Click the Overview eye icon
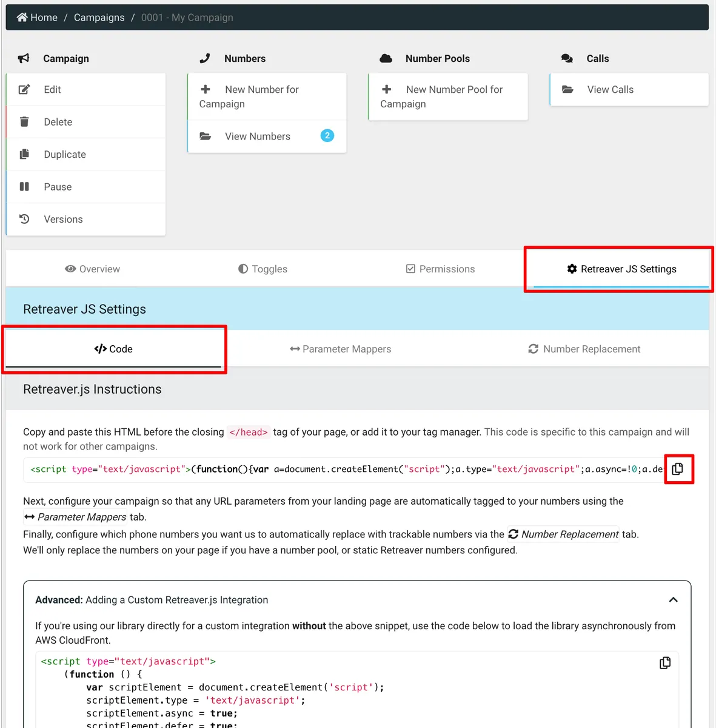Screen dimensions: 716x728 point(70,269)
